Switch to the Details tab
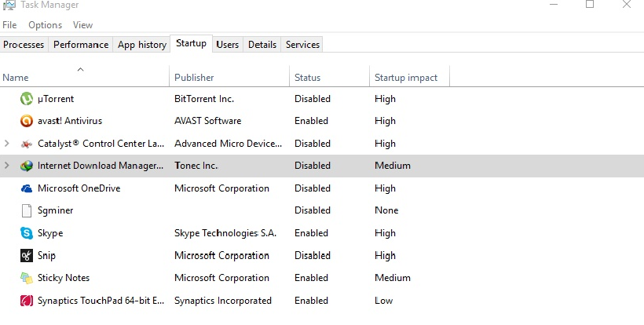Image resolution: width=644 pixels, height=325 pixels. [262, 45]
